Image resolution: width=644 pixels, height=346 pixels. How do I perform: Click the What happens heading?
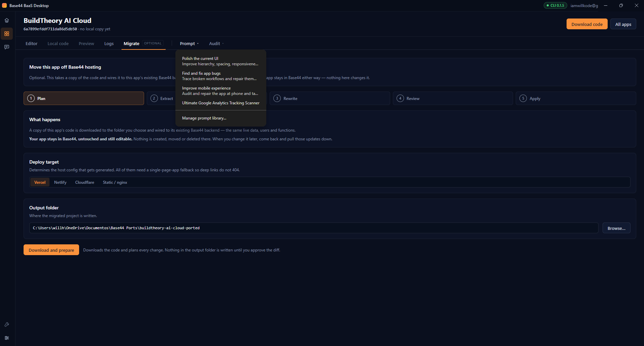[x=45, y=119]
